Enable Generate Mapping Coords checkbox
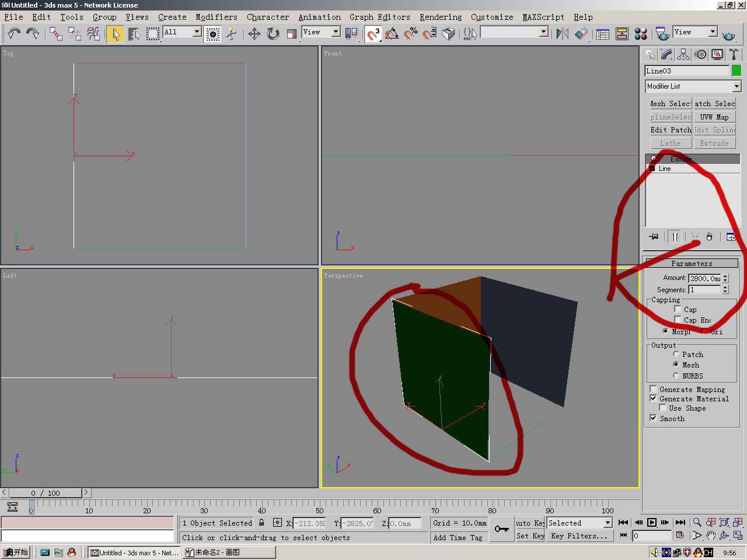747x560 pixels. tap(653, 389)
